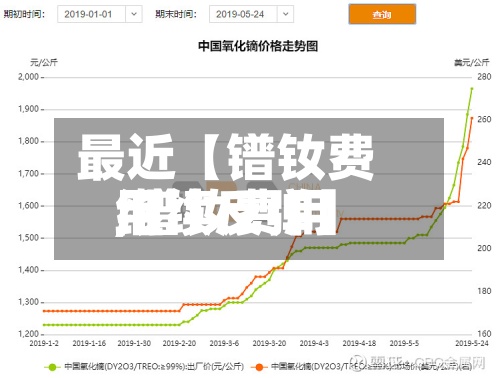Click x-axis date 2019-1-2
Image resolution: width=500 pixels, height=378 pixels.
point(44,343)
